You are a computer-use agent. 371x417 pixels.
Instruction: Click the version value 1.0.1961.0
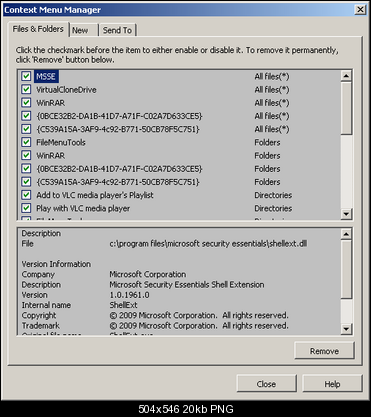click(x=129, y=295)
